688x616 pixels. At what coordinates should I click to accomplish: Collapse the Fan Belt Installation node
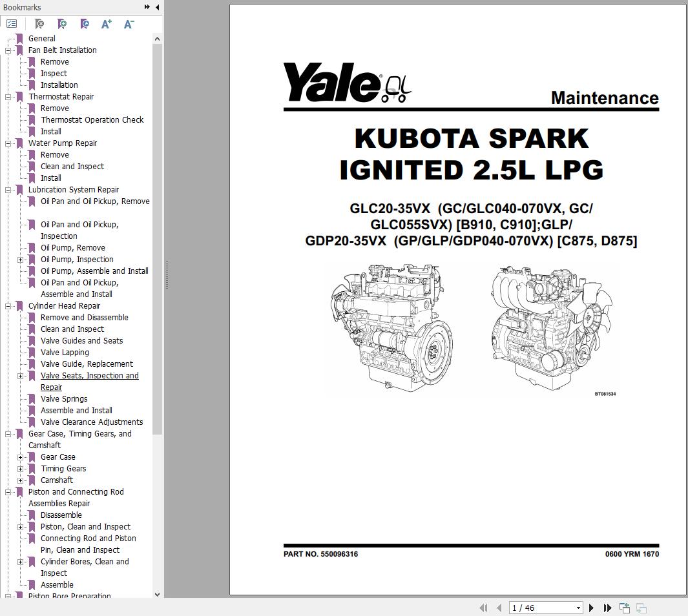click(8, 50)
